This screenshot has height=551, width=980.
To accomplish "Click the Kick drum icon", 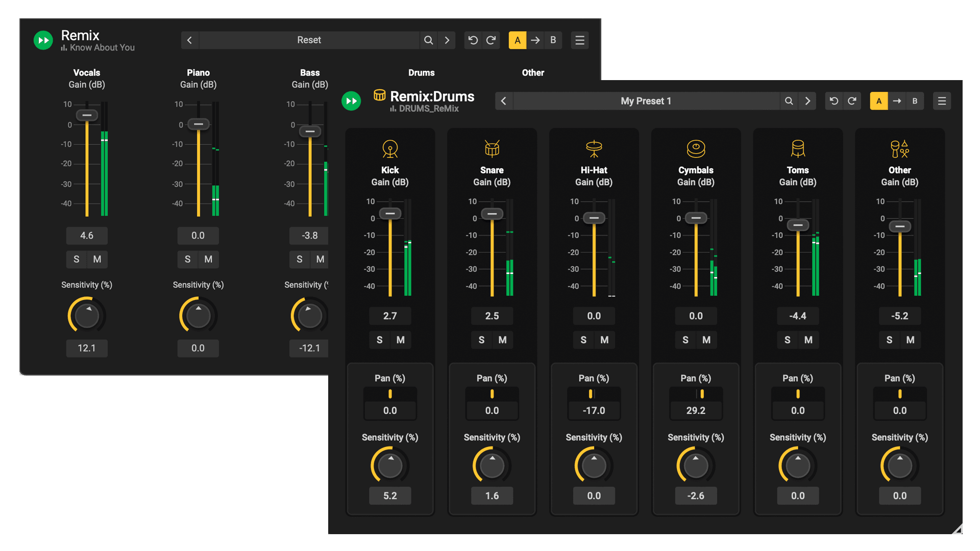I will pos(390,149).
